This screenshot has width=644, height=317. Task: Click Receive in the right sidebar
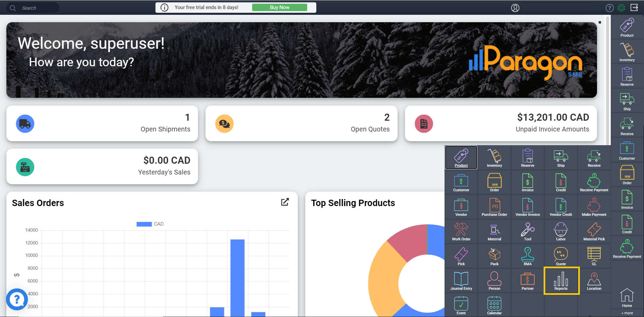coord(627,126)
